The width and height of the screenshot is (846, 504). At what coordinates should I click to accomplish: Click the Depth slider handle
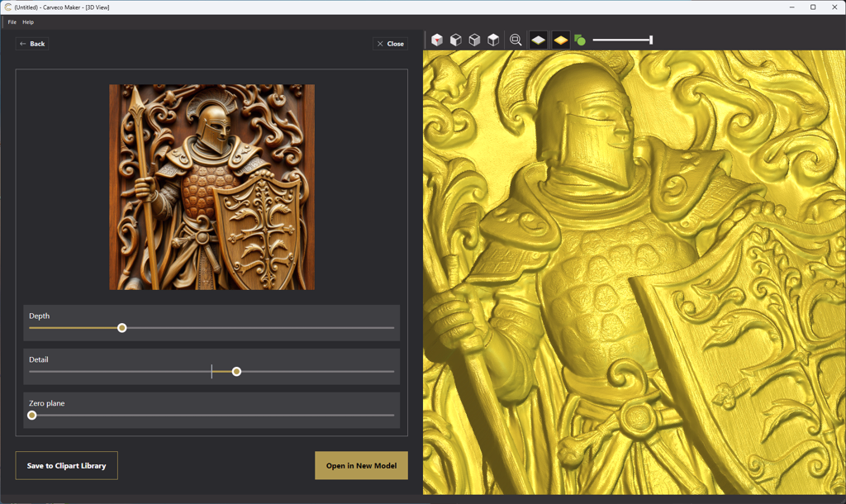pos(122,328)
